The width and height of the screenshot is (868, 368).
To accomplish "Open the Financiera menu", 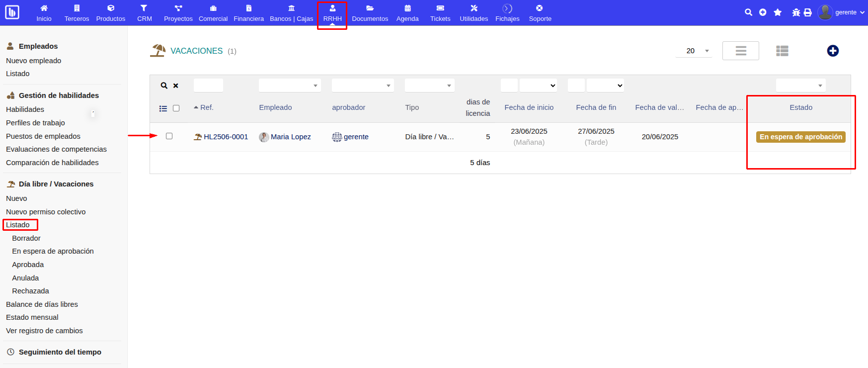I will pos(248,13).
